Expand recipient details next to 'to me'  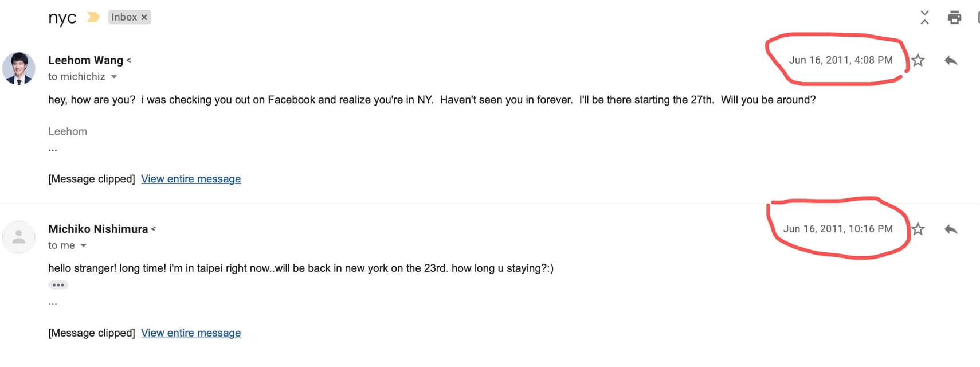point(84,245)
